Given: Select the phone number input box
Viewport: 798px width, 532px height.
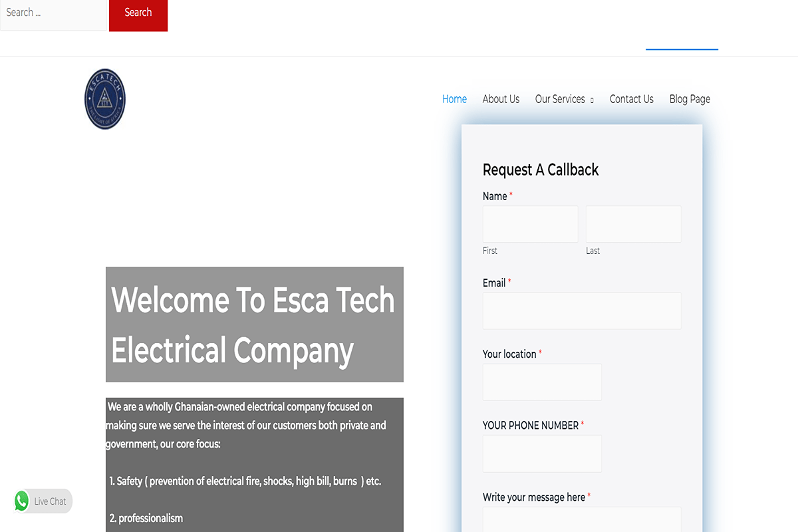Looking at the screenshot, I should click(x=542, y=454).
